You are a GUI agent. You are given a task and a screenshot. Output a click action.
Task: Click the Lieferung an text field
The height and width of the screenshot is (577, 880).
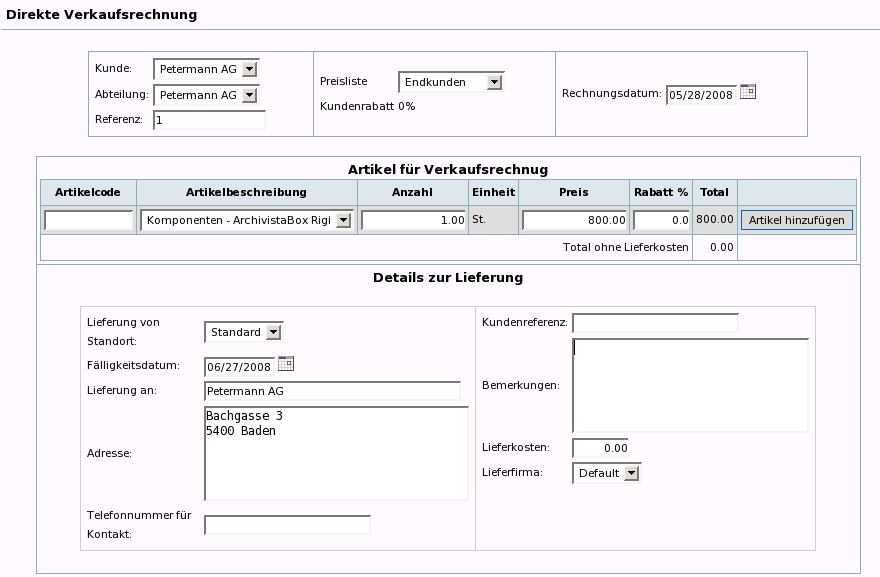(x=332, y=391)
